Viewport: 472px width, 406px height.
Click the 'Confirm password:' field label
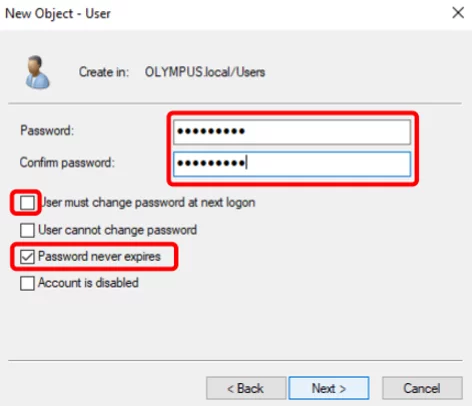(67, 163)
